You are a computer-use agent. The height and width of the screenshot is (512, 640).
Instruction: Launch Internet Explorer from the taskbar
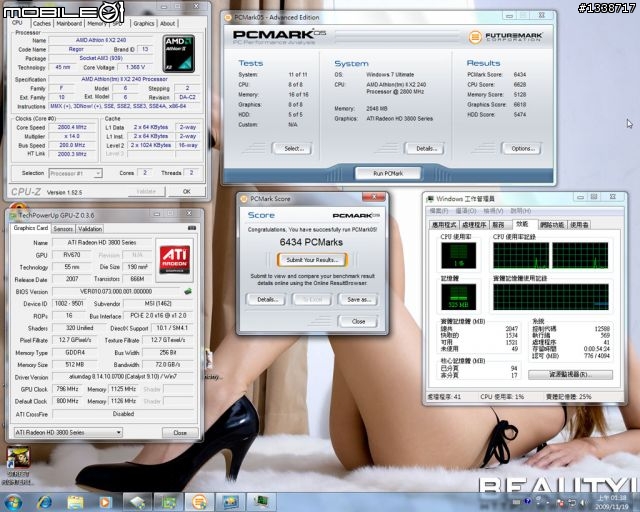coord(44,502)
